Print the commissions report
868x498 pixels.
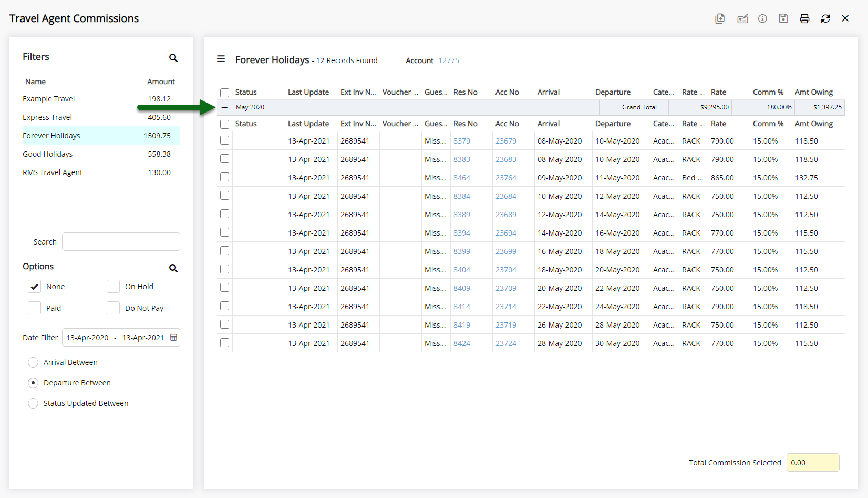tap(804, 18)
